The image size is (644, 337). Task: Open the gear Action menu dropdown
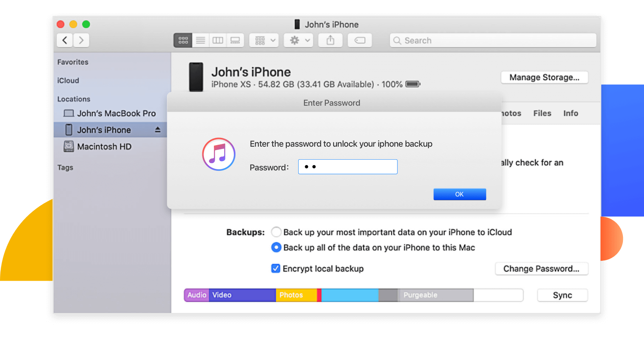[x=298, y=40]
